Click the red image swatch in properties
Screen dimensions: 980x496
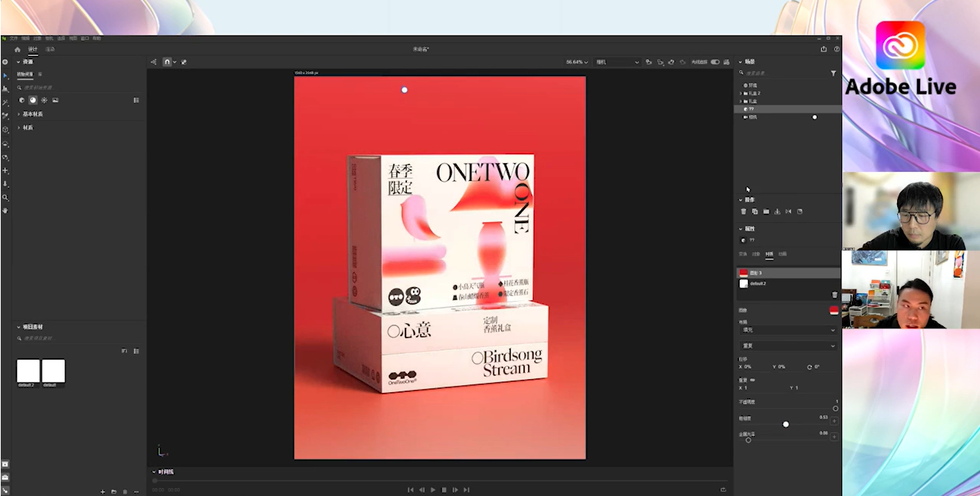(834, 311)
